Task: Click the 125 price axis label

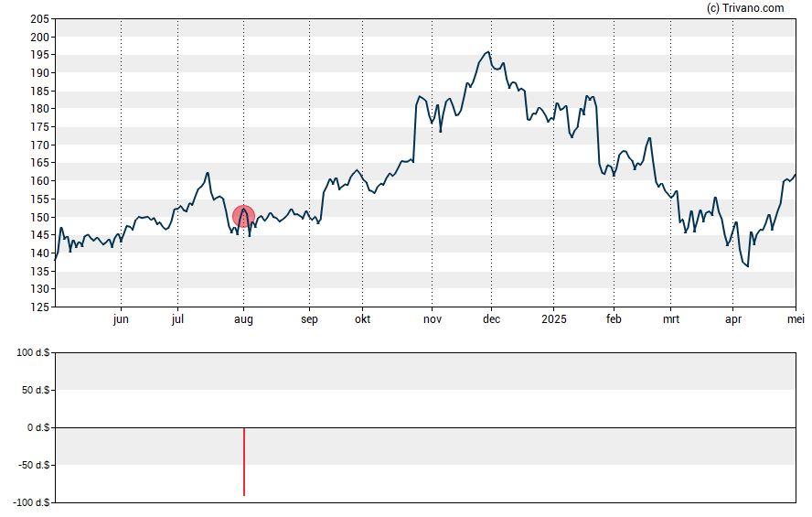Action: coord(40,307)
